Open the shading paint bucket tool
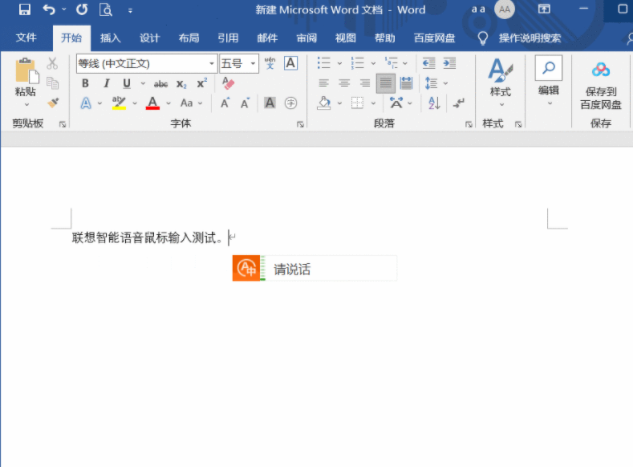The height and width of the screenshot is (467, 633). coord(324,103)
